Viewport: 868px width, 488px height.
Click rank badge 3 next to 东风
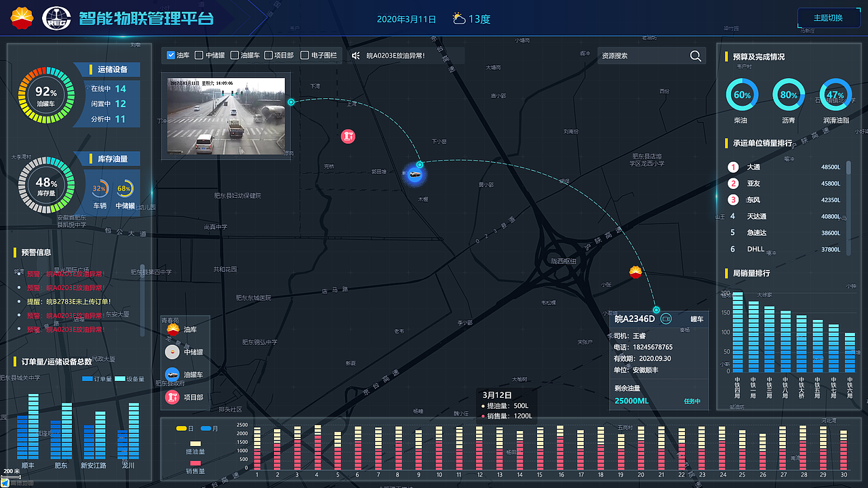(x=732, y=199)
